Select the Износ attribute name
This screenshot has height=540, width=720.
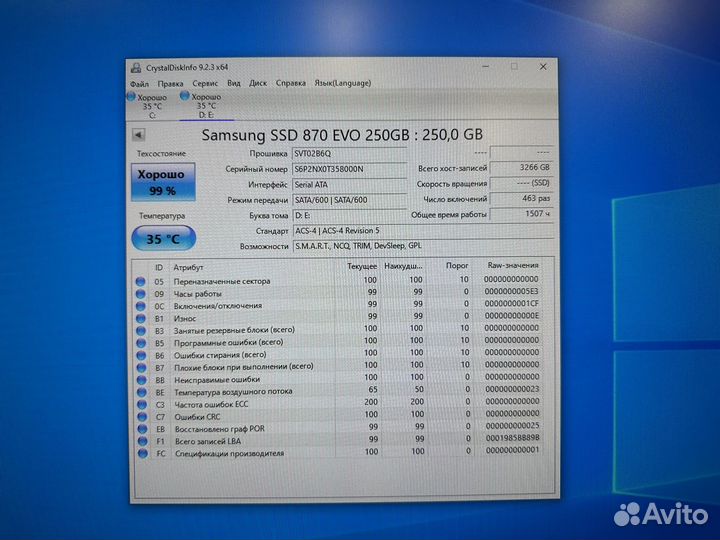(185, 318)
